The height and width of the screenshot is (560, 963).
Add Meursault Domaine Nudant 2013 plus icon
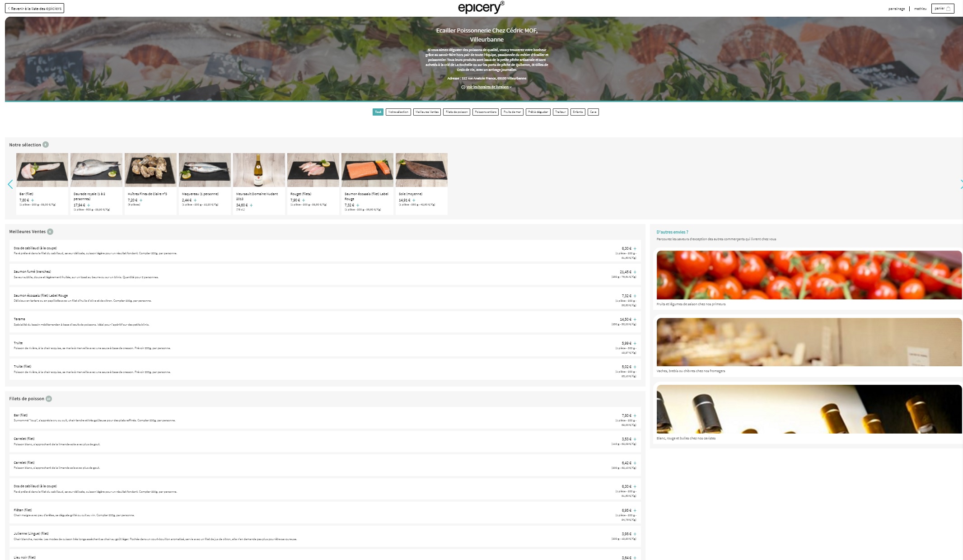point(251,205)
